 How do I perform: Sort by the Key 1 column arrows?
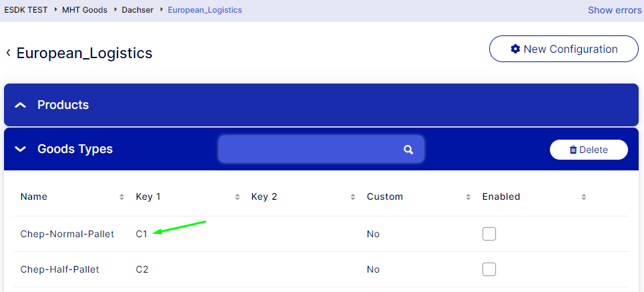tap(238, 197)
